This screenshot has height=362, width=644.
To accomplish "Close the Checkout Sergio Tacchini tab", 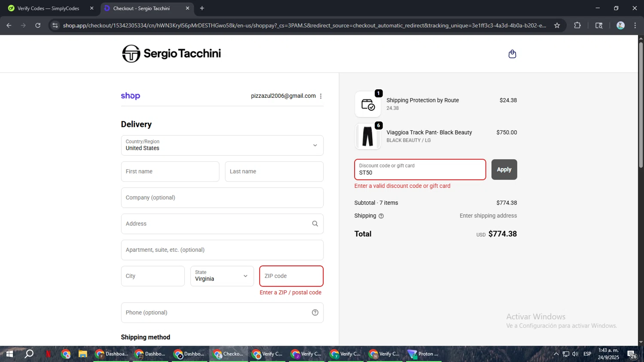I will (188, 8).
